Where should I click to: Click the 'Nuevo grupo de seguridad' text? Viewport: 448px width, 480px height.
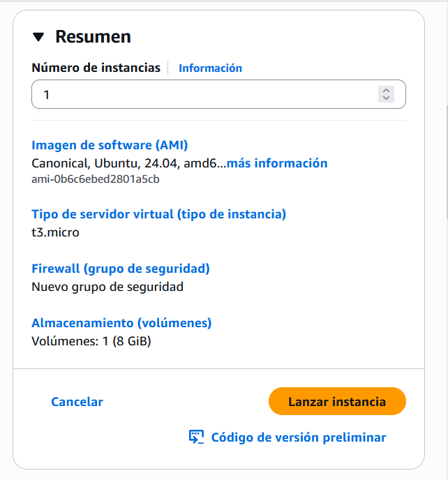(x=107, y=287)
